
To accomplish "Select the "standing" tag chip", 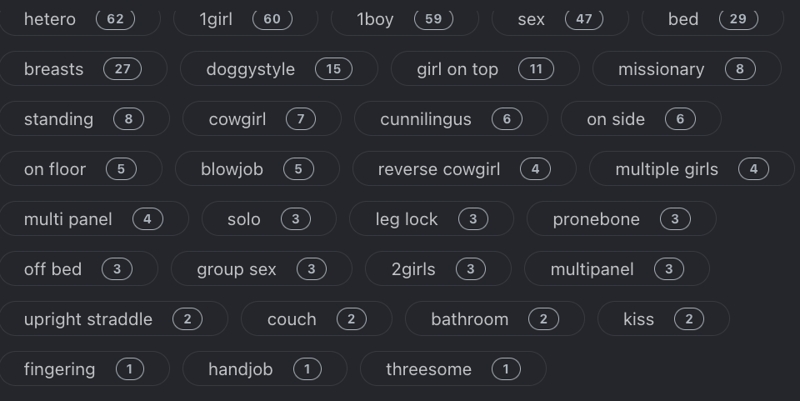I will click(84, 119).
